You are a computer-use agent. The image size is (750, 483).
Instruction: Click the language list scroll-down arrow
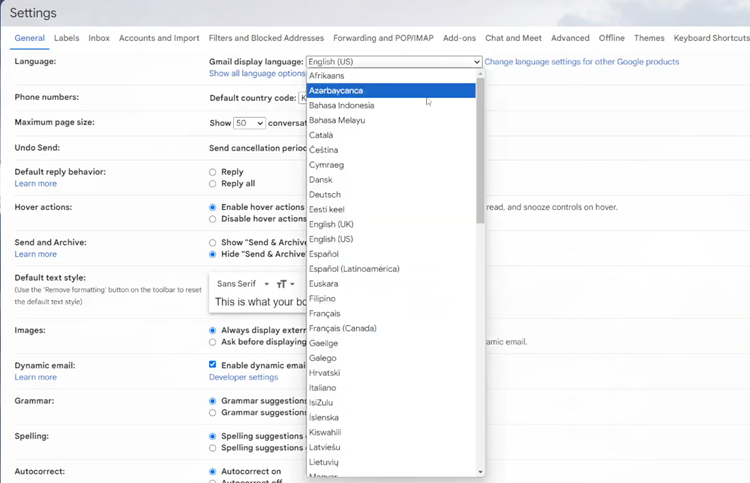tap(480, 472)
